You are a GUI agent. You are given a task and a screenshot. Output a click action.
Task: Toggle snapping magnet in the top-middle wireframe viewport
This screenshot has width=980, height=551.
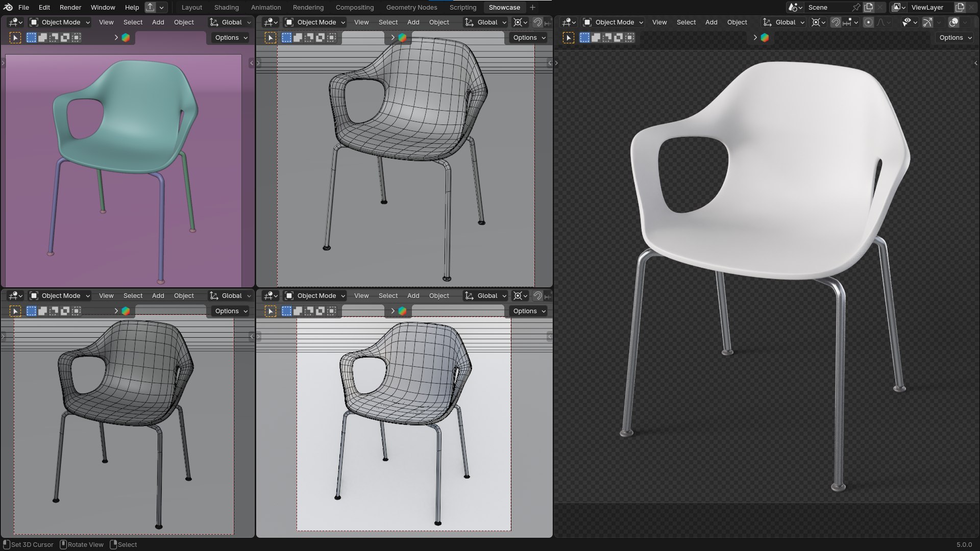tap(537, 22)
